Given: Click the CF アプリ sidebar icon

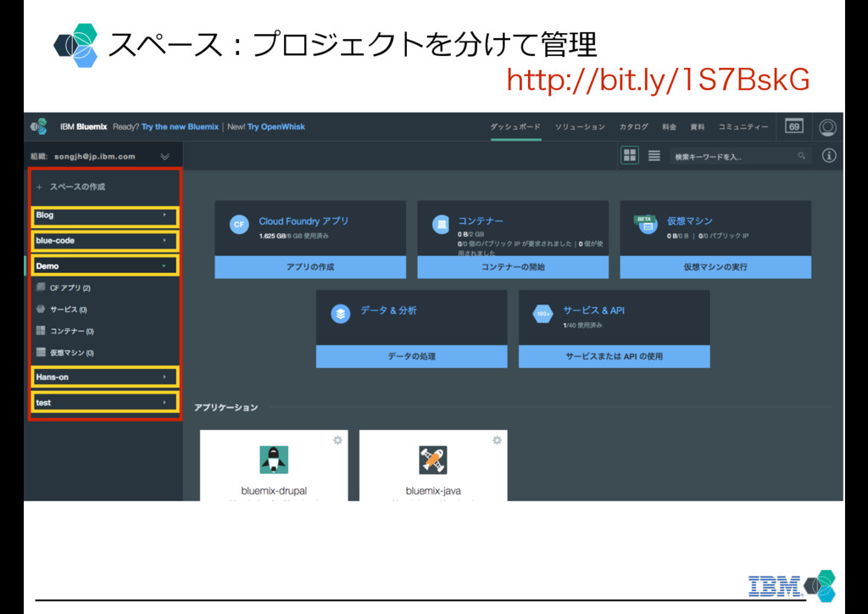Looking at the screenshot, I should [41, 287].
